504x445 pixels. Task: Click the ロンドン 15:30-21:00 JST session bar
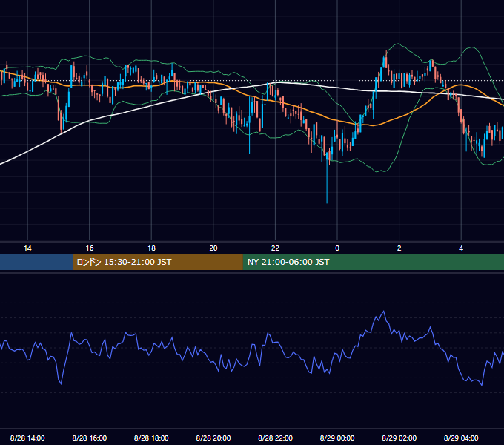point(157,262)
